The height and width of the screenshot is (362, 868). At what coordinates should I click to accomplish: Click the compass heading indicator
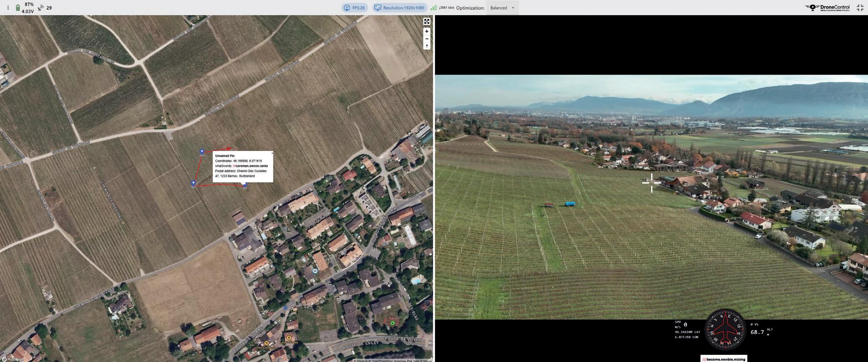point(725,330)
